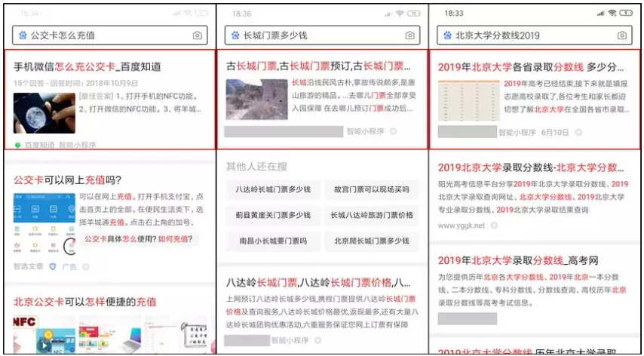Tap suggestion 北京爬长城门票多少钱
Image resolution: width=644 pixels, height=356 pixels.
pyautogui.click(x=372, y=241)
